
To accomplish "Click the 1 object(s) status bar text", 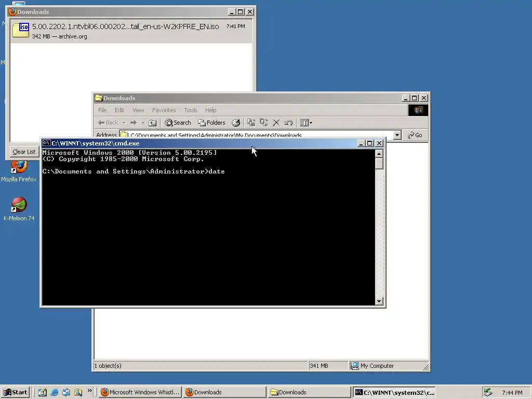I will click(x=108, y=366).
